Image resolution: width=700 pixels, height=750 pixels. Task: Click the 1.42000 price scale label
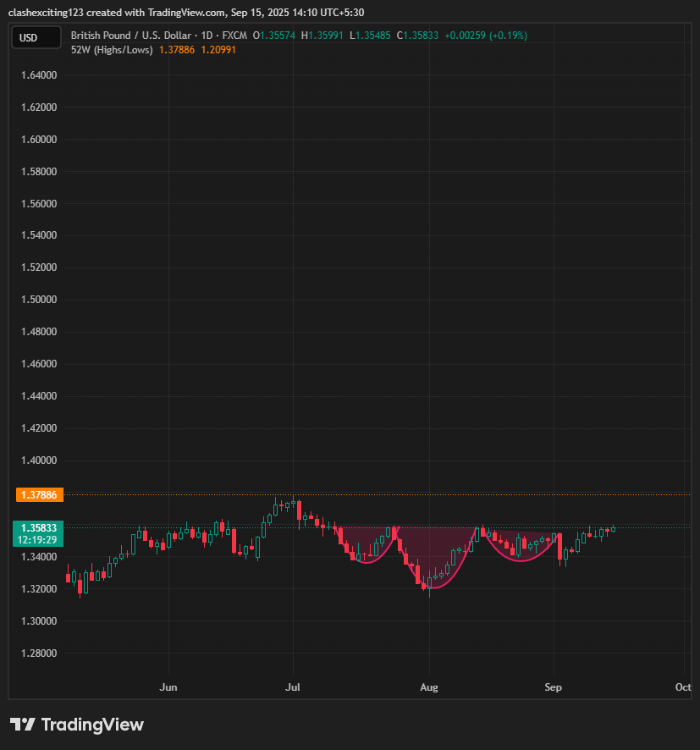click(38, 428)
